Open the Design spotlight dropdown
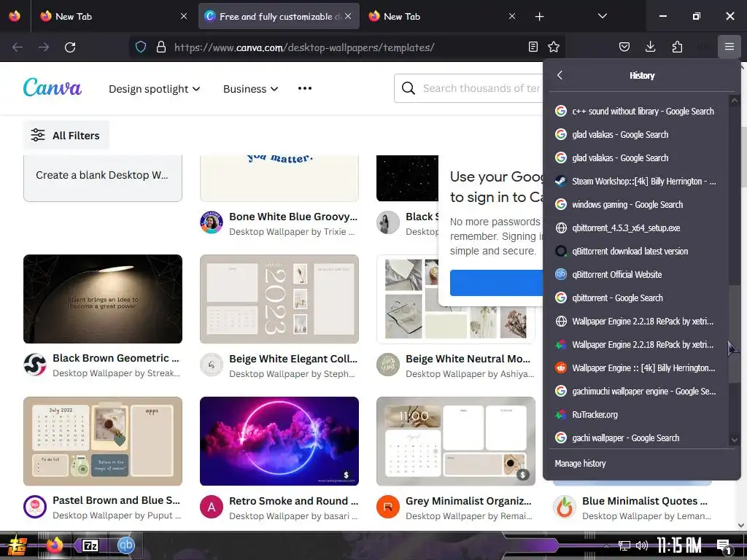The width and height of the screenshot is (747, 560). coord(155,89)
